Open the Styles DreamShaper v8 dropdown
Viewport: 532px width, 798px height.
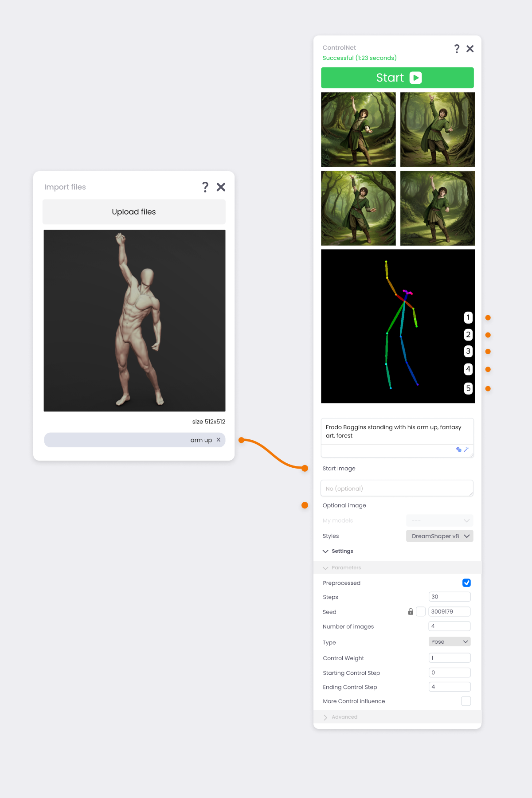pos(440,536)
